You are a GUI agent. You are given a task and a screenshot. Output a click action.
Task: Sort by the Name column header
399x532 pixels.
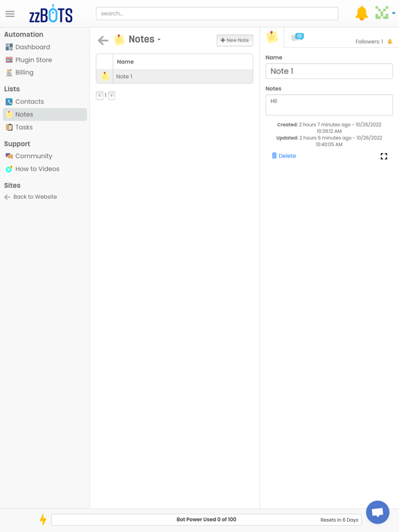click(125, 62)
